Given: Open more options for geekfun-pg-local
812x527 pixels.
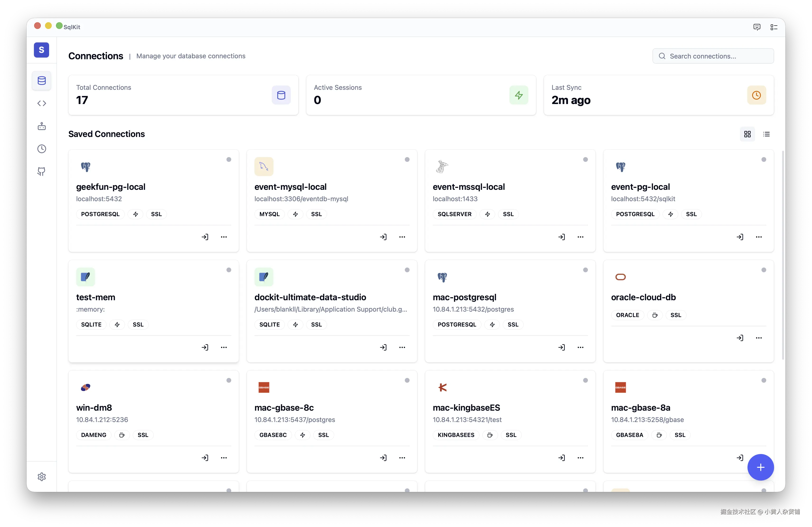Looking at the screenshot, I should point(224,237).
